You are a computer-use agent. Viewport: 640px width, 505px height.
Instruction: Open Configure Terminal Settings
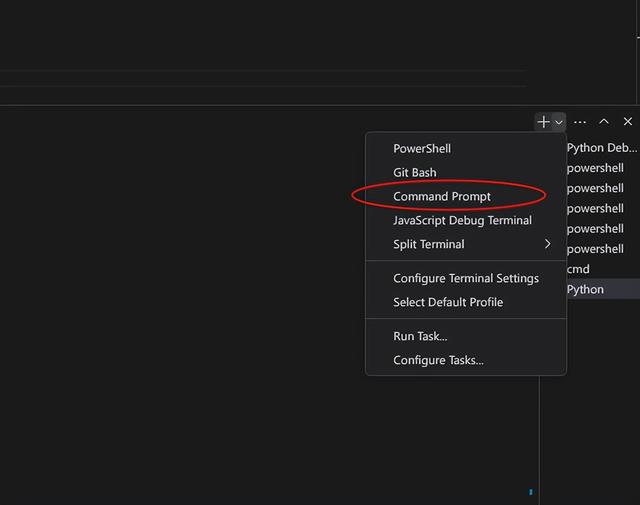(466, 278)
